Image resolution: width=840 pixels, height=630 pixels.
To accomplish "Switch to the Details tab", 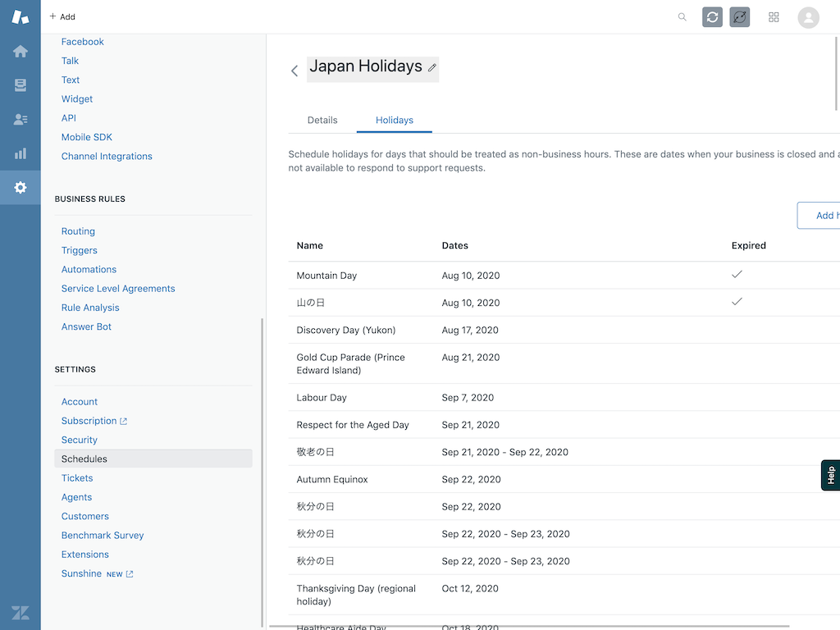I will (322, 120).
